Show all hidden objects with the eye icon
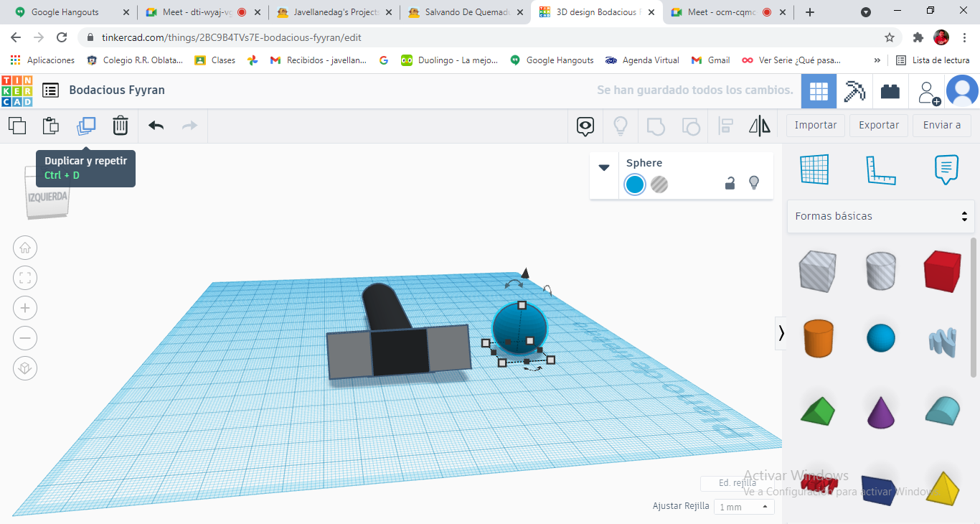Image resolution: width=980 pixels, height=524 pixels. (x=585, y=126)
